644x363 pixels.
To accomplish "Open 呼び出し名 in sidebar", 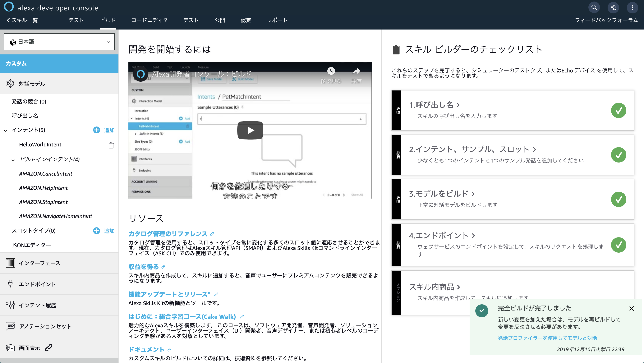I will tap(25, 116).
